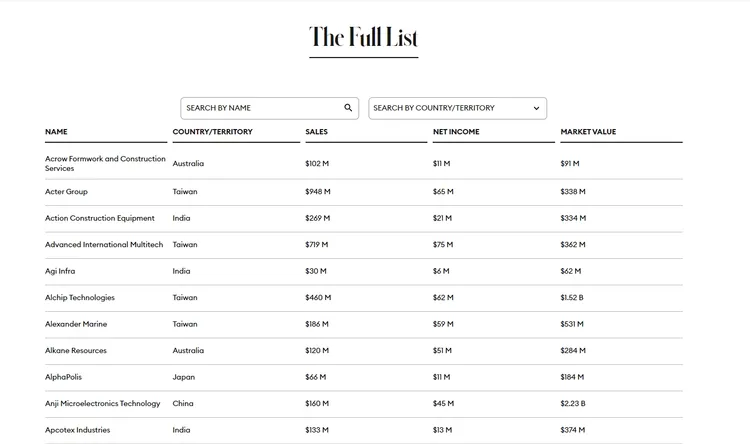This screenshot has width=750, height=444.
Task: Sort by COUNTRY/TERRITORY column header
Action: coord(212,132)
